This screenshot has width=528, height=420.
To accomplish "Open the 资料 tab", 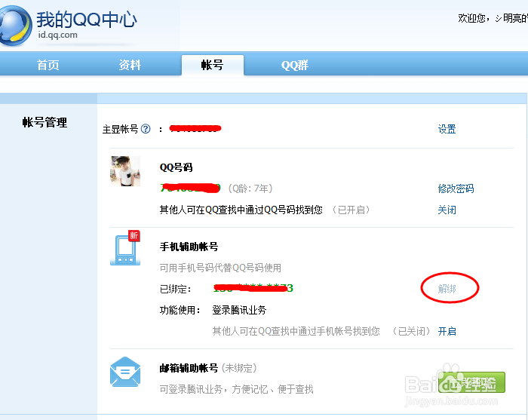I will (x=130, y=65).
